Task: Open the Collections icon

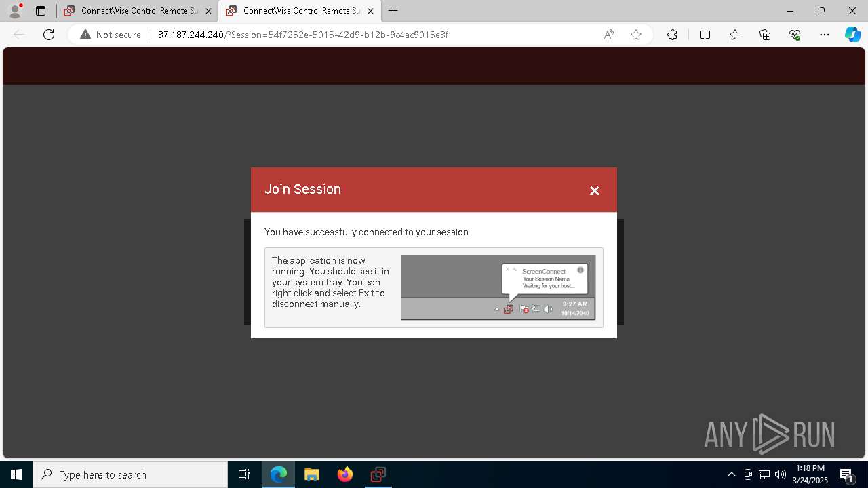Action: pos(765,35)
